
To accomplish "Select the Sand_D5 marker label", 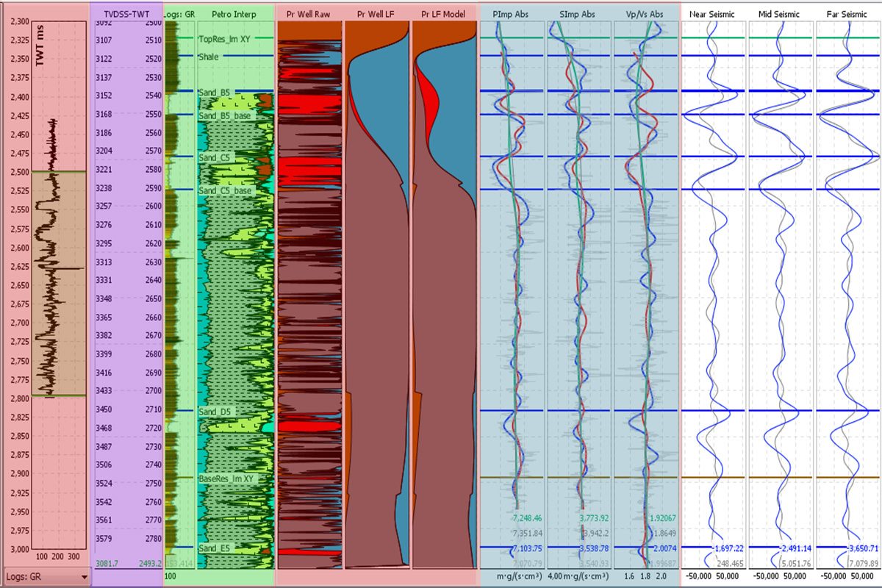I will point(216,411).
